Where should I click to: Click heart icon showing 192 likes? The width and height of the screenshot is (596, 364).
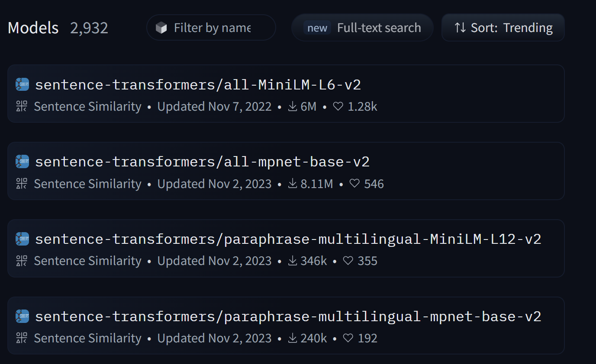(x=348, y=338)
